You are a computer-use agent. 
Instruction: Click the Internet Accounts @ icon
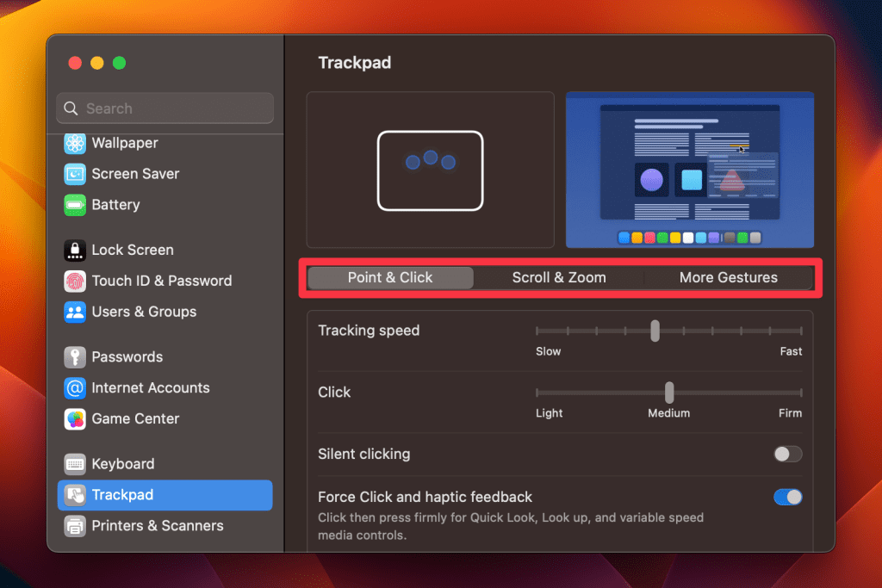(75, 388)
